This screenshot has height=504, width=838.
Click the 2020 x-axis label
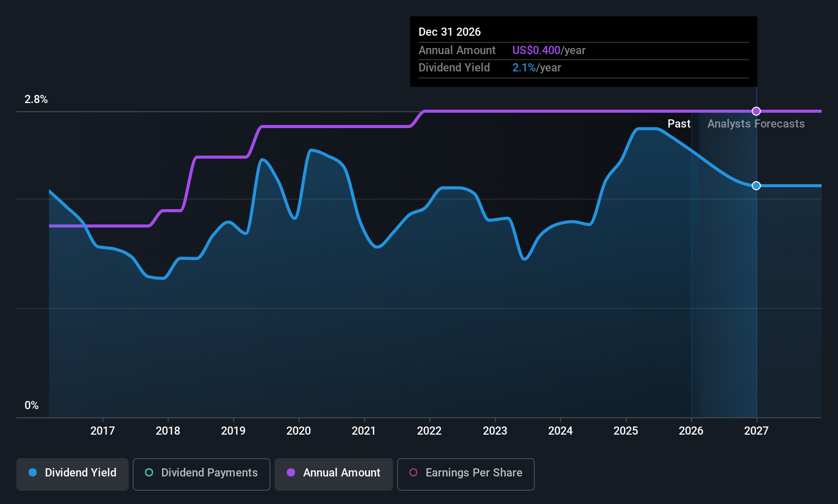tap(299, 431)
